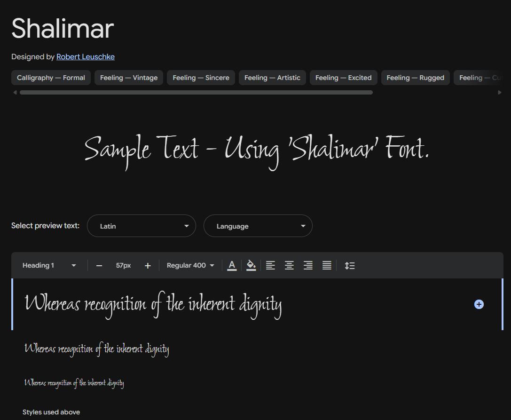Select the Feeling — Excited tag
The image size is (511, 420).
coord(344,78)
